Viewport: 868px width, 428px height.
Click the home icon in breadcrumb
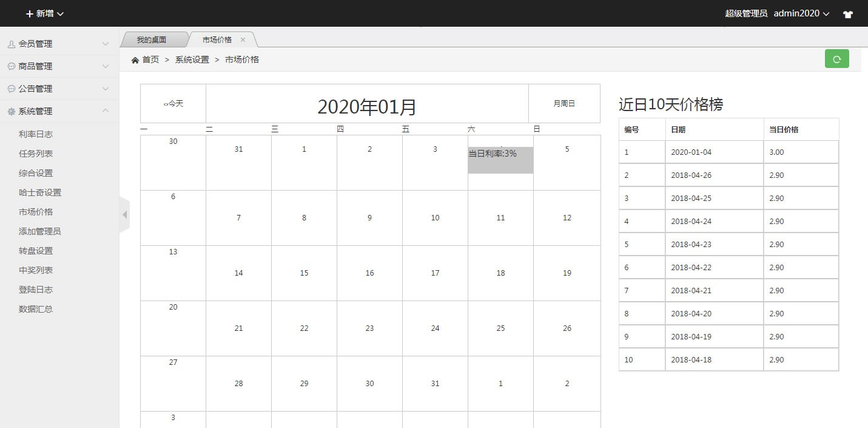point(135,59)
